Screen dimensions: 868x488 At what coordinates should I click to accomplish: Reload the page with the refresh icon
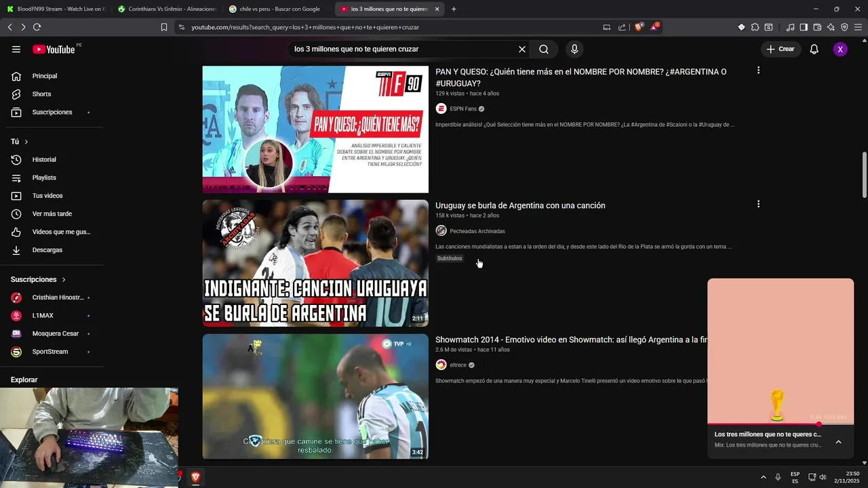(37, 27)
